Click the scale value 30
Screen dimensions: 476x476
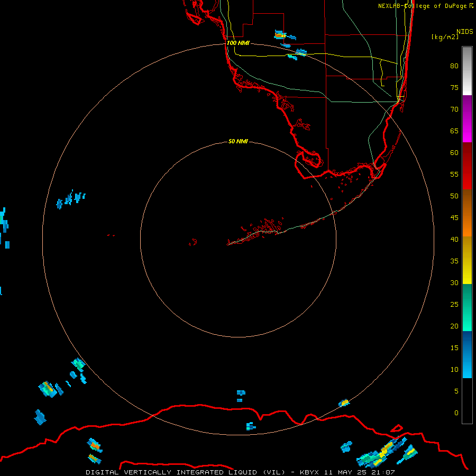pos(454,282)
